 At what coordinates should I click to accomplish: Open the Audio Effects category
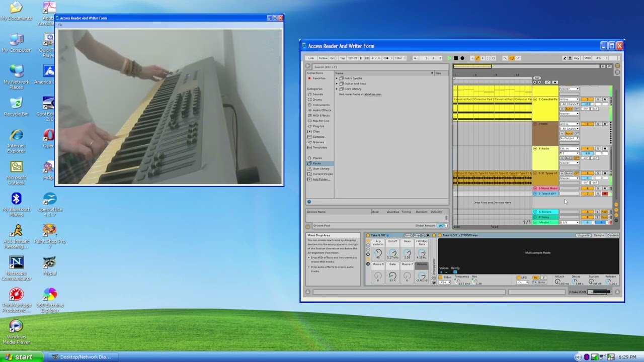coord(319,110)
